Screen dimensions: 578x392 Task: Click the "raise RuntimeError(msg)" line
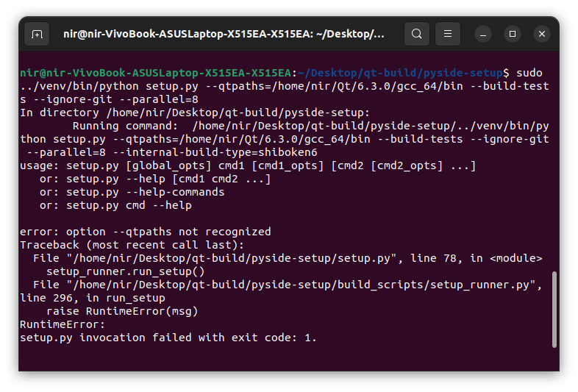[122, 311]
